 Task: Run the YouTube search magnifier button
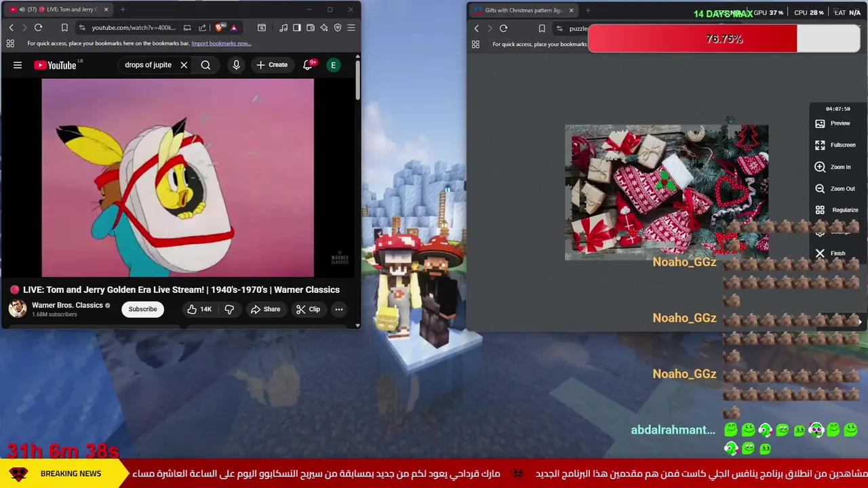(205, 65)
